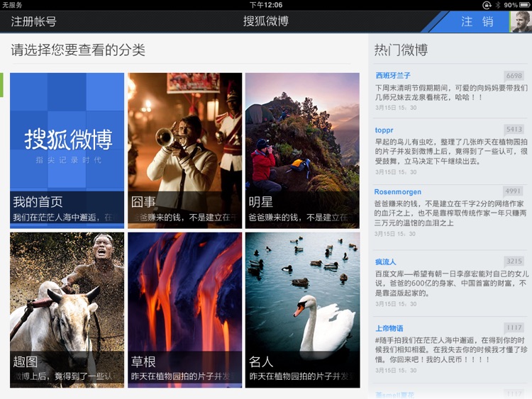Open user 西班牙兰子 profile link
Screen dimensions: 532x399
coord(393,75)
